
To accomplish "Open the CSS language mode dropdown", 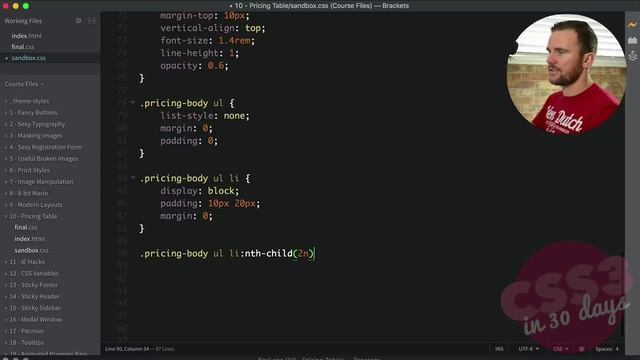I will [x=560, y=349].
